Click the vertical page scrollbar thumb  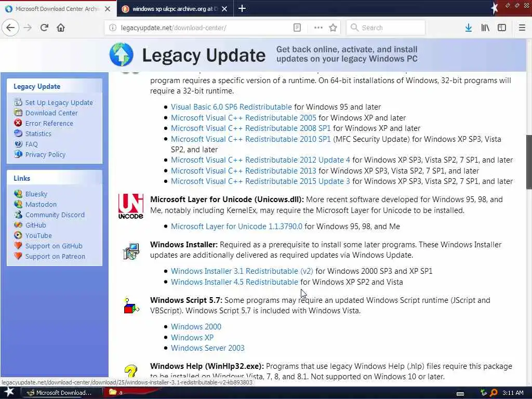tap(528, 162)
